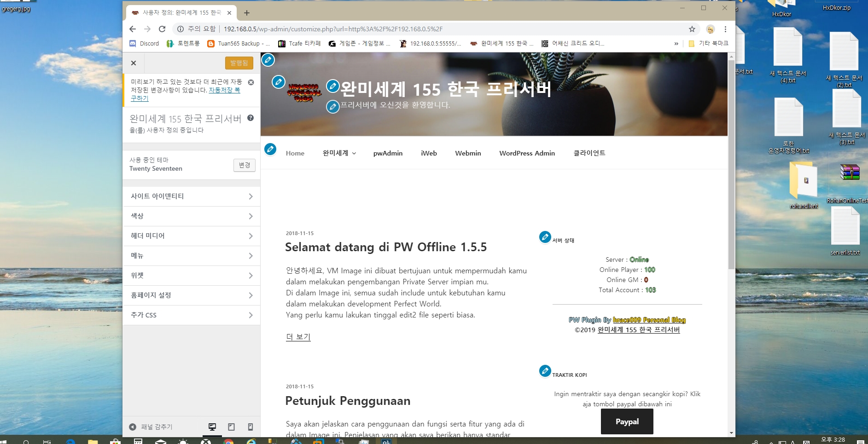Open the WordPress Admin menu item
Image resolution: width=868 pixels, height=444 pixels.
click(x=527, y=153)
